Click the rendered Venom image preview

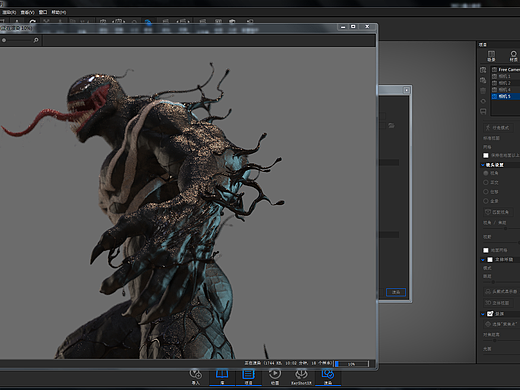click(x=188, y=203)
